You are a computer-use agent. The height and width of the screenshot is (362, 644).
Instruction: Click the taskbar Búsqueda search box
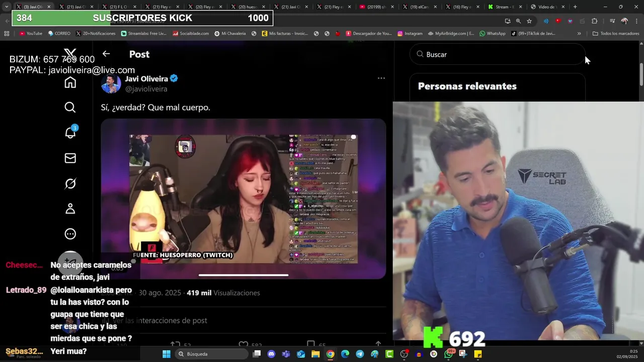[x=211, y=354]
